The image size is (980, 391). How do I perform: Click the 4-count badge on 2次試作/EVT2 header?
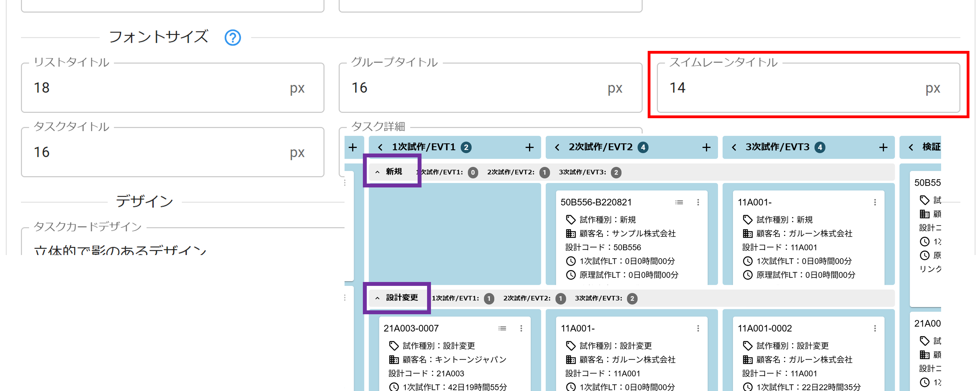[643, 147]
